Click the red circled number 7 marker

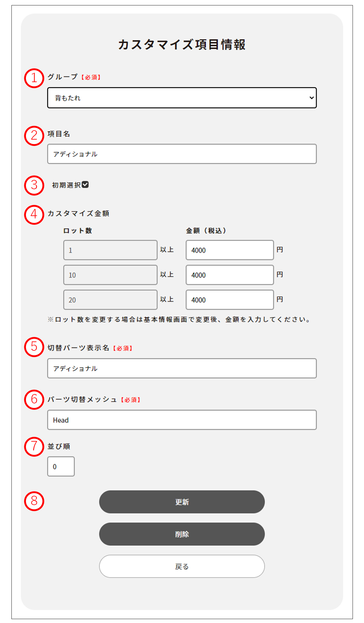pyautogui.click(x=34, y=446)
